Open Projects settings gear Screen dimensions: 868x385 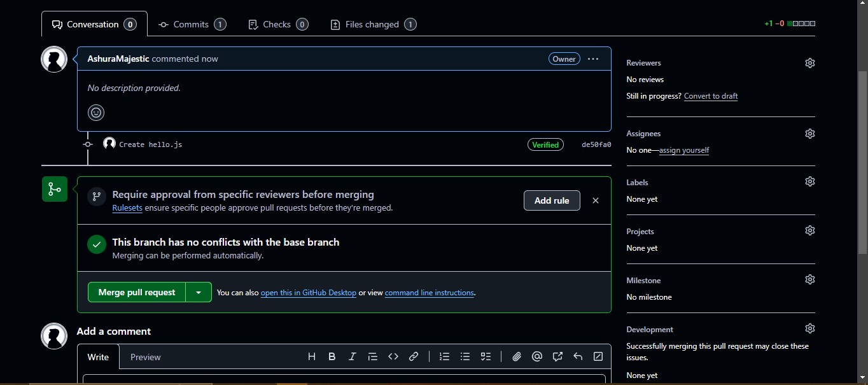click(x=809, y=230)
